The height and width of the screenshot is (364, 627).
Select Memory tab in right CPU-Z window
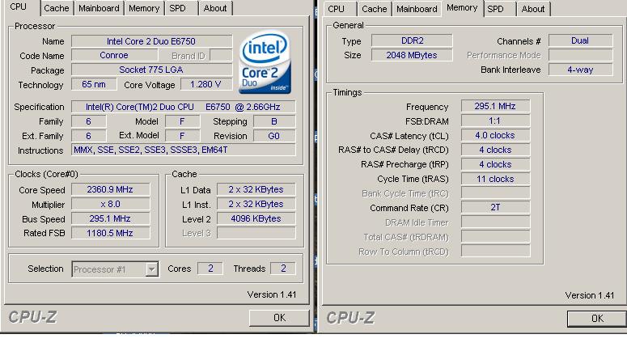pyautogui.click(x=462, y=7)
